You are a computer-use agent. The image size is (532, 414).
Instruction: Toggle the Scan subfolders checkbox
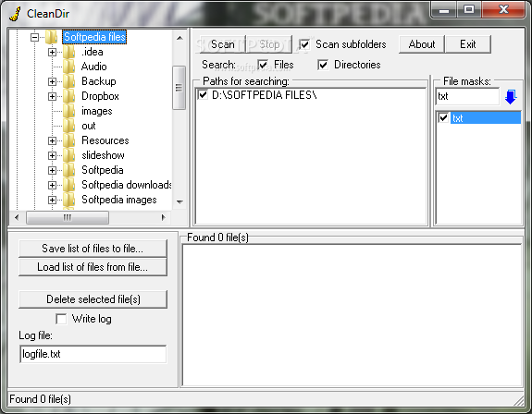pos(304,44)
